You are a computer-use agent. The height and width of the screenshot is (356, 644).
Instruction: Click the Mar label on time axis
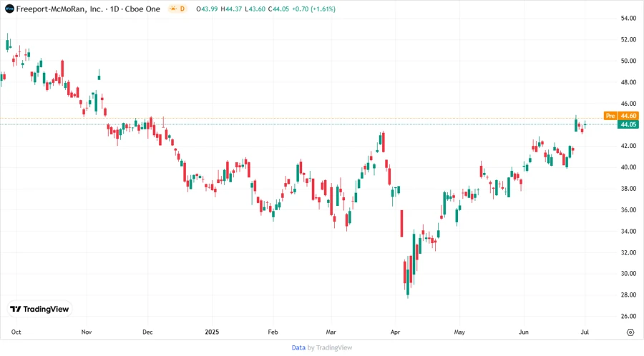pos(331,332)
